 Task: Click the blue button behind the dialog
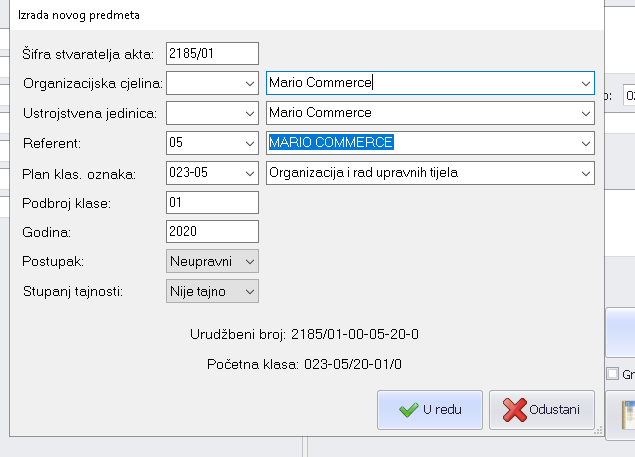[621, 330]
